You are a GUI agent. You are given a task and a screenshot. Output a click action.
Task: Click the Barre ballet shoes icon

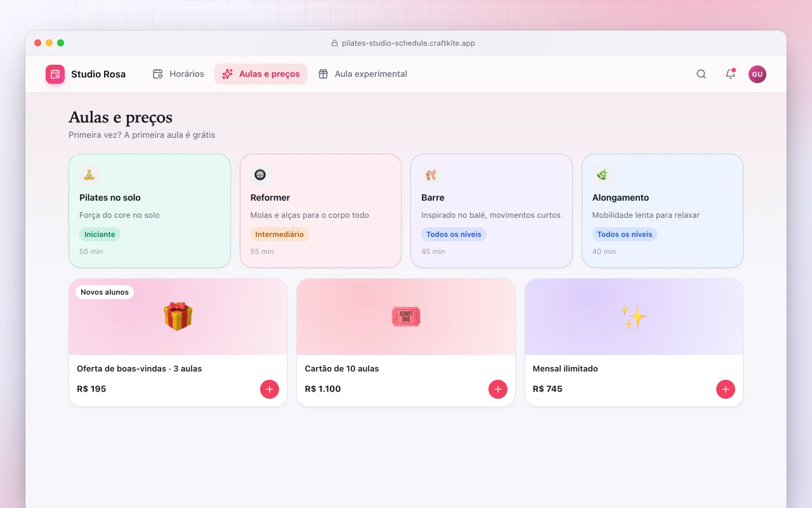tap(431, 175)
